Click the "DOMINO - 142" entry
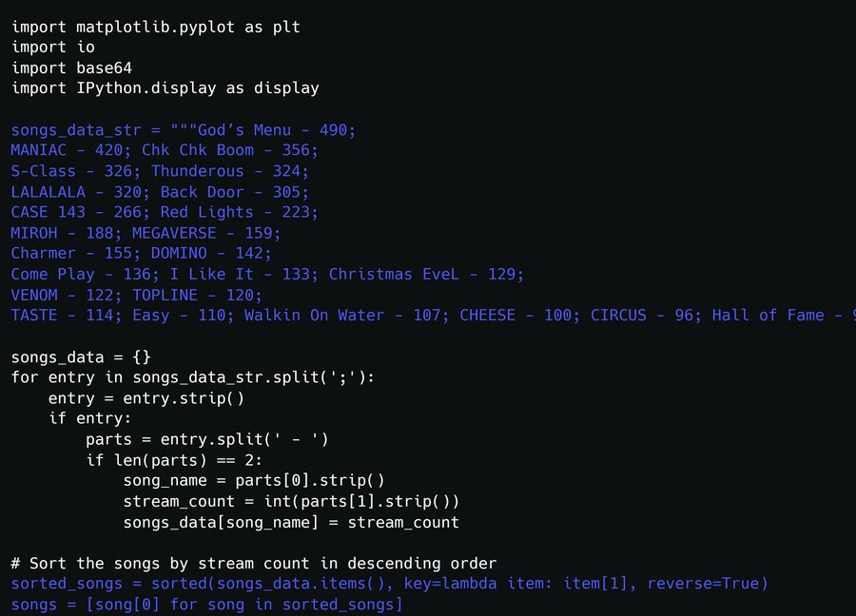856x616 pixels. click(197, 254)
